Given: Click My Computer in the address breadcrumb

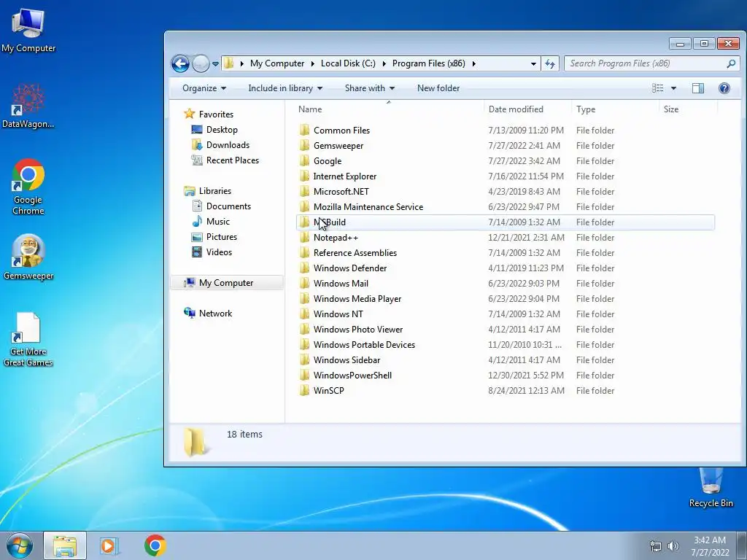Looking at the screenshot, I should pyautogui.click(x=276, y=63).
